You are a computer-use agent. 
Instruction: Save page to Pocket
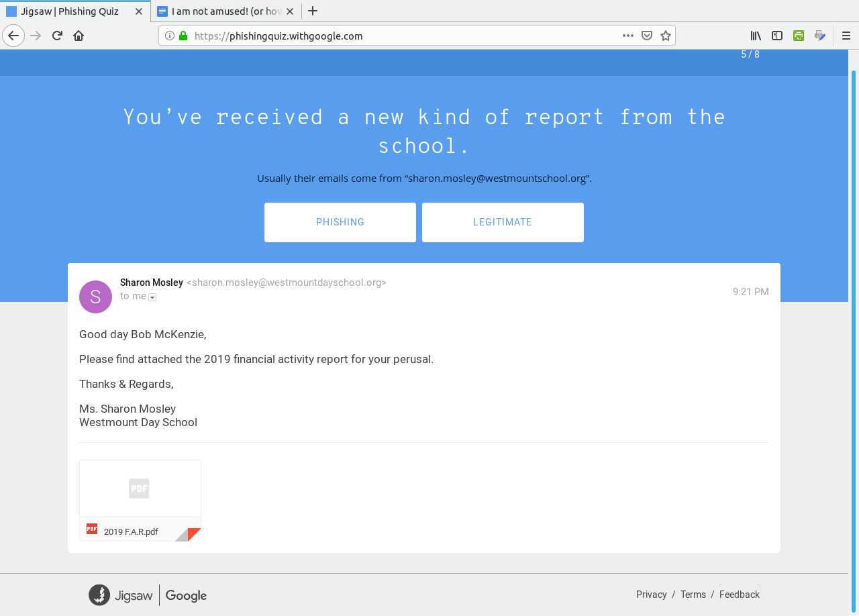click(647, 36)
